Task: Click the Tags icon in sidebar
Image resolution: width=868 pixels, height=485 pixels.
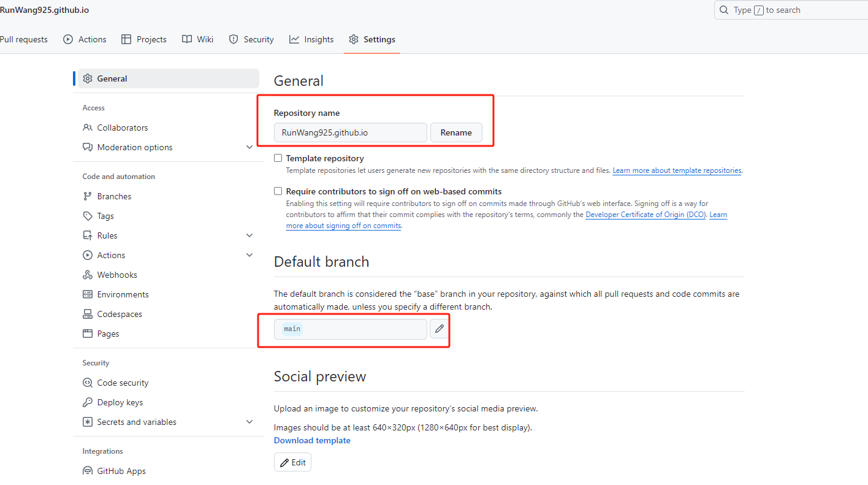Action: 88,216
